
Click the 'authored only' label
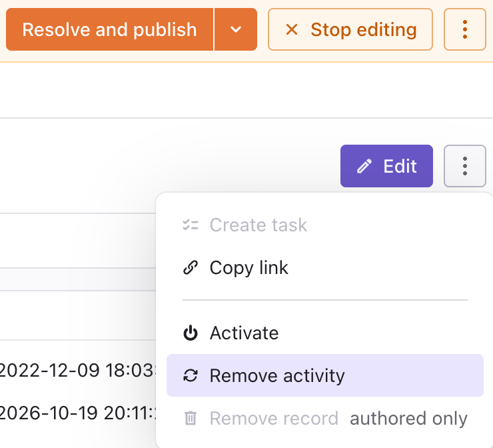[409, 419]
